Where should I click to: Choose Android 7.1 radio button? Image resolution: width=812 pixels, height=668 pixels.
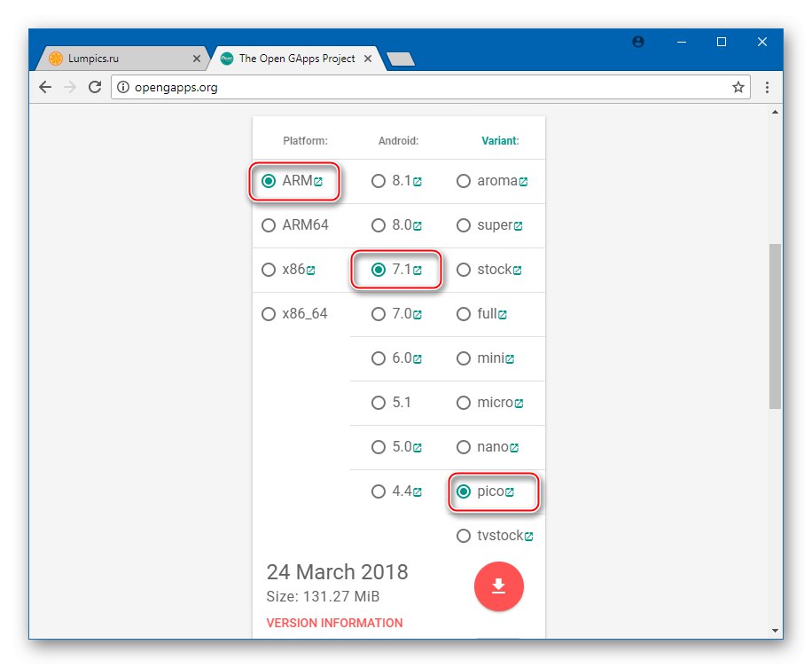tap(379, 270)
